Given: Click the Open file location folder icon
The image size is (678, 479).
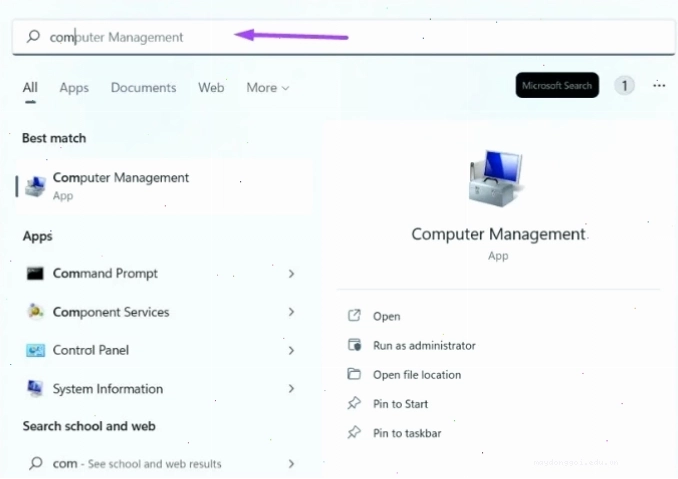Looking at the screenshot, I should click(x=354, y=374).
